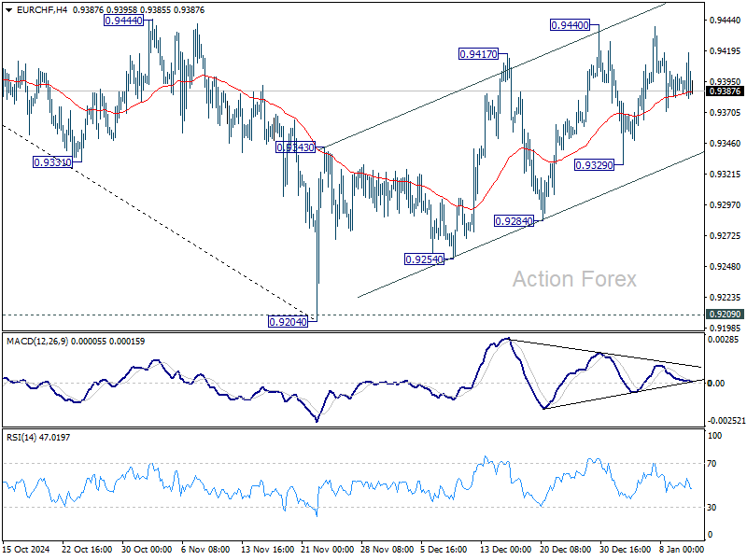747x560 pixels.
Task: Select the 0.94170 peak label
Action: coord(478,55)
